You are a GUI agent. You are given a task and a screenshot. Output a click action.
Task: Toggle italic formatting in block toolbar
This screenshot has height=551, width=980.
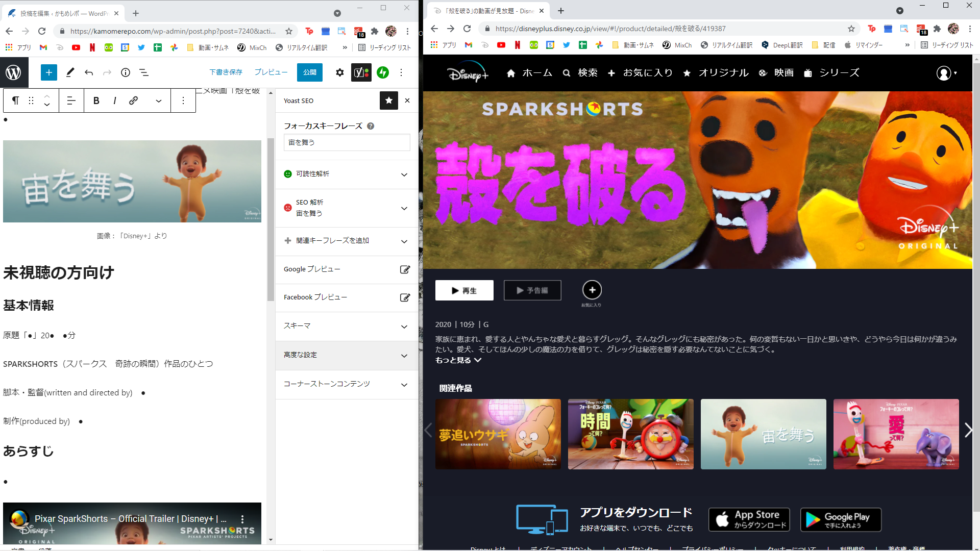pyautogui.click(x=115, y=101)
